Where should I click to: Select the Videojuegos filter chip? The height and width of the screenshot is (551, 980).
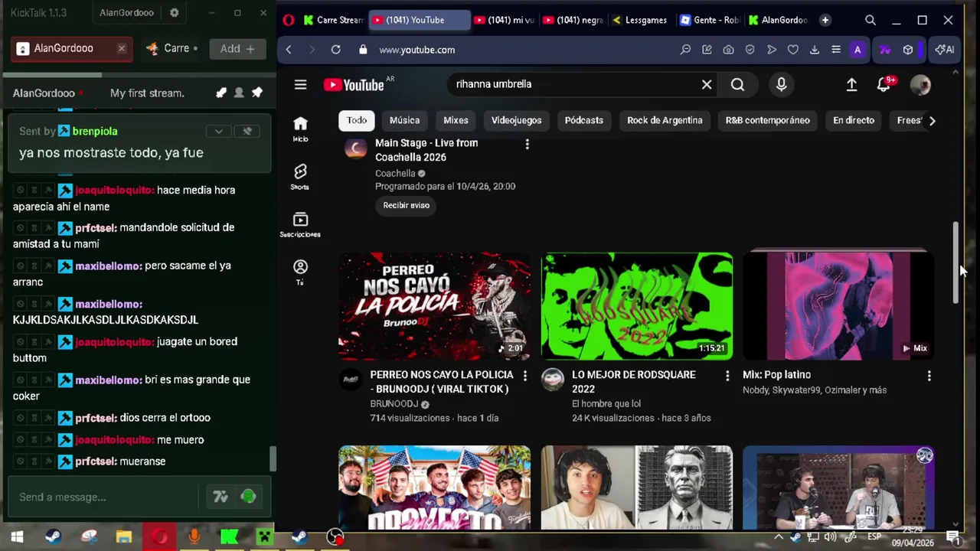[x=516, y=120]
